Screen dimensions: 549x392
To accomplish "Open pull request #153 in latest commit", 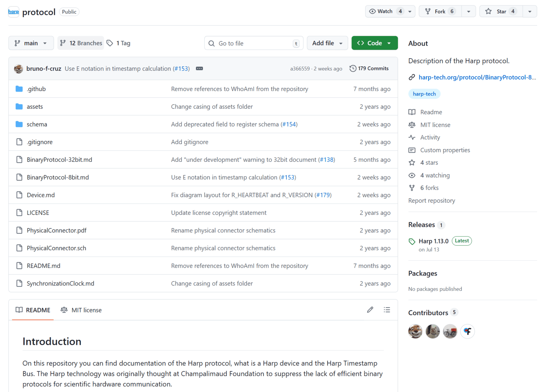I will click(181, 68).
